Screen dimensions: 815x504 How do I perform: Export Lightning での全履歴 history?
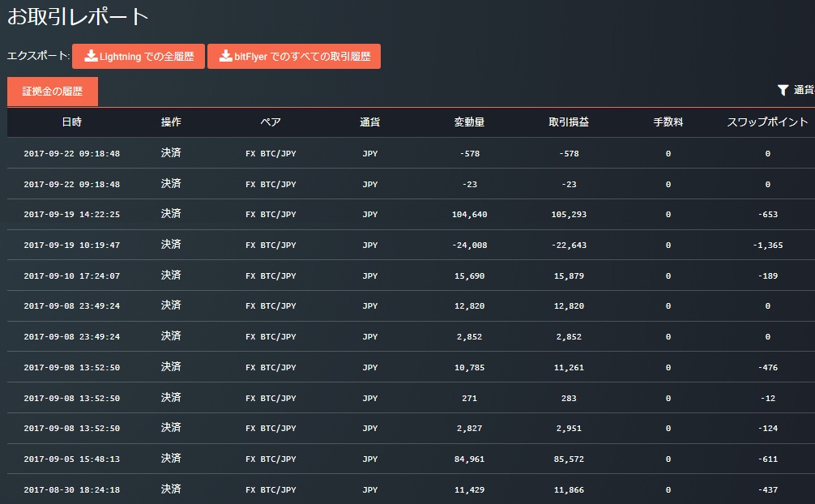pos(139,57)
